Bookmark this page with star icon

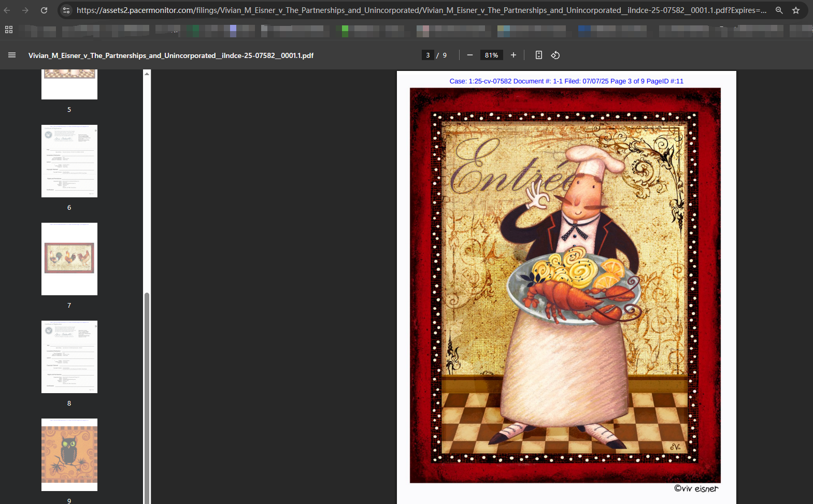[x=796, y=10]
